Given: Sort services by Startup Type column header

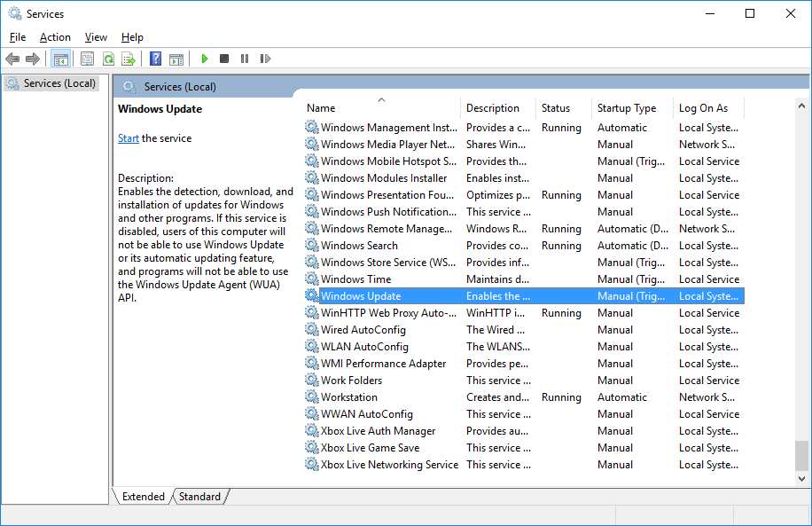Looking at the screenshot, I should click(x=627, y=108).
